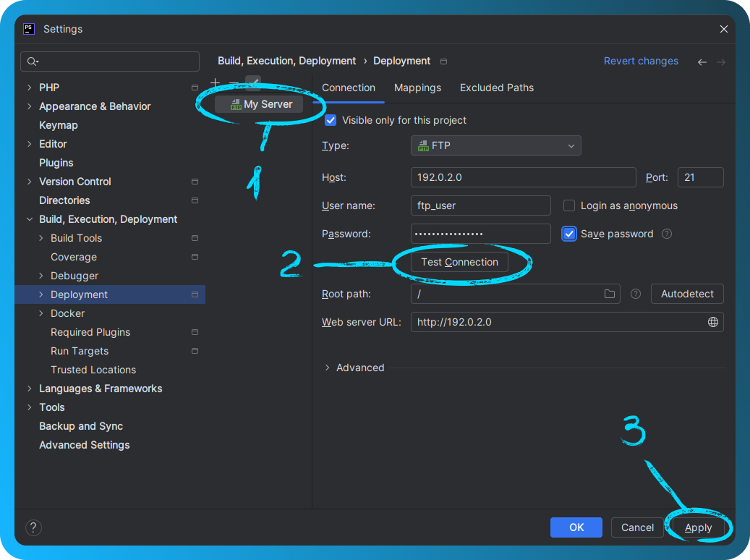Open the Type dropdown showing FTP
750x560 pixels.
(x=495, y=145)
